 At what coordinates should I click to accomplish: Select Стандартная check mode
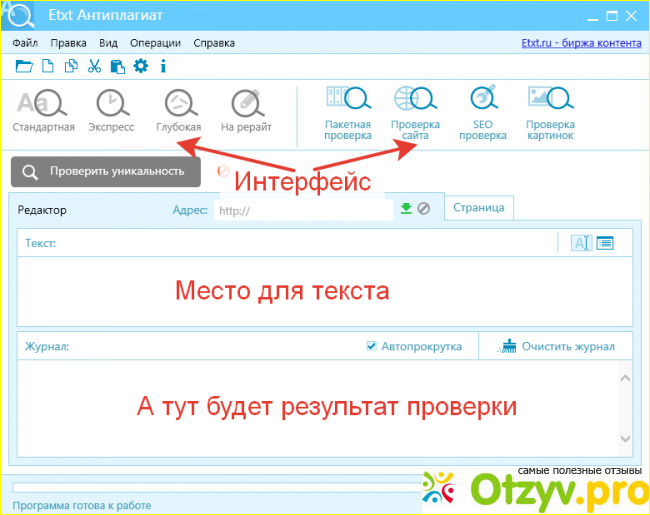(43, 111)
